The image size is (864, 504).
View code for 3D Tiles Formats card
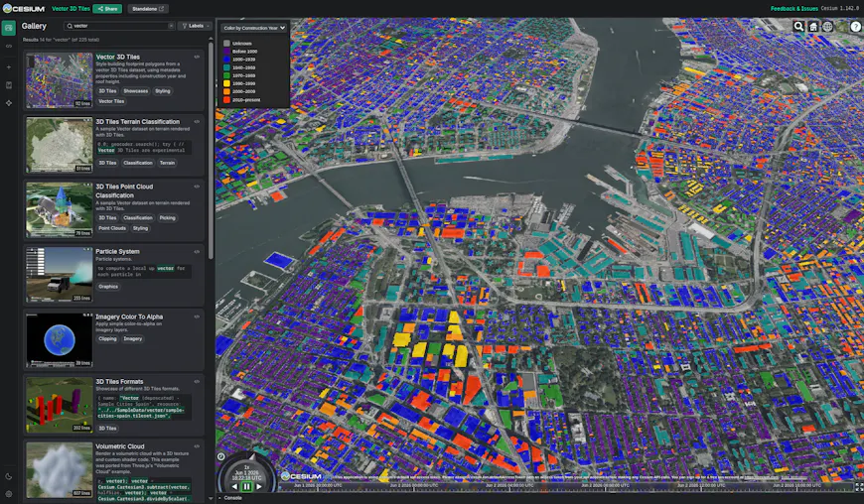pos(197,381)
